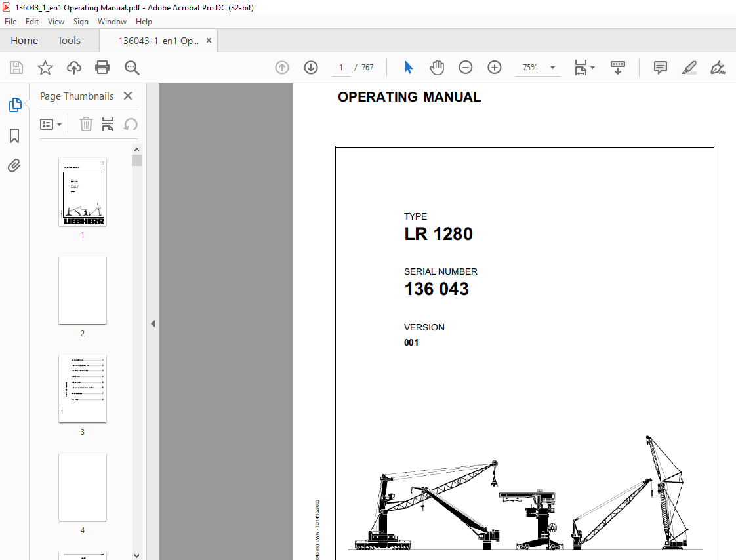Click the total pages 767 text
Image resolution: width=736 pixels, height=560 pixels.
coord(367,68)
